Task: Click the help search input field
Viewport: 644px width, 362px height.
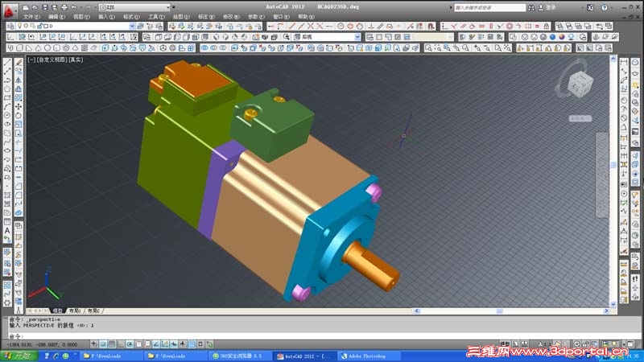Action: pyautogui.click(x=489, y=7)
